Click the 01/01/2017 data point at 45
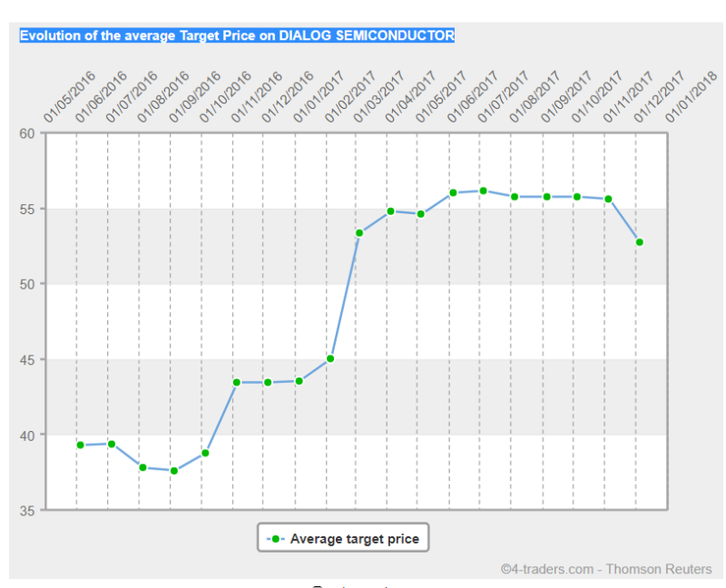Image resolution: width=726 pixels, height=588 pixels. [330, 358]
